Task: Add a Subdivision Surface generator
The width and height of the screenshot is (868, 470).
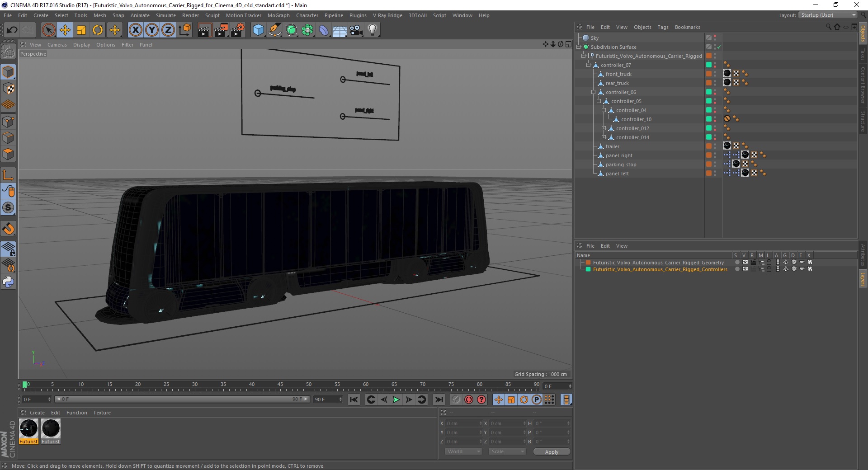Action: pos(291,30)
